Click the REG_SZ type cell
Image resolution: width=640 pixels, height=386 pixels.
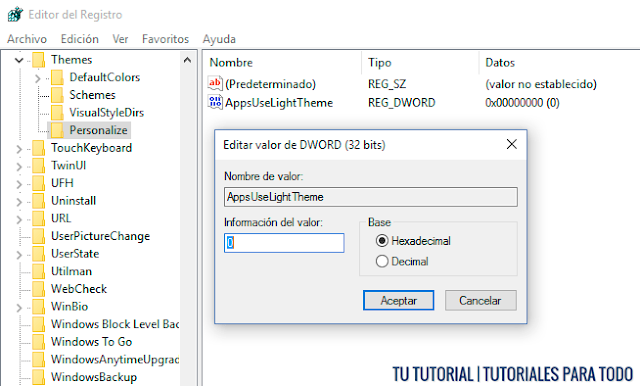tap(387, 84)
